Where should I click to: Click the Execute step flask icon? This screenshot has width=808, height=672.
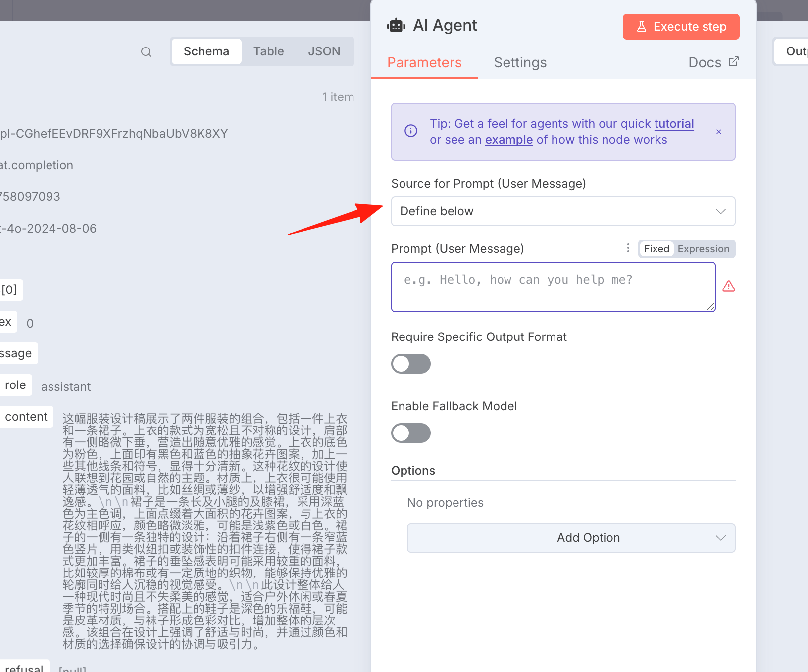coord(642,27)
